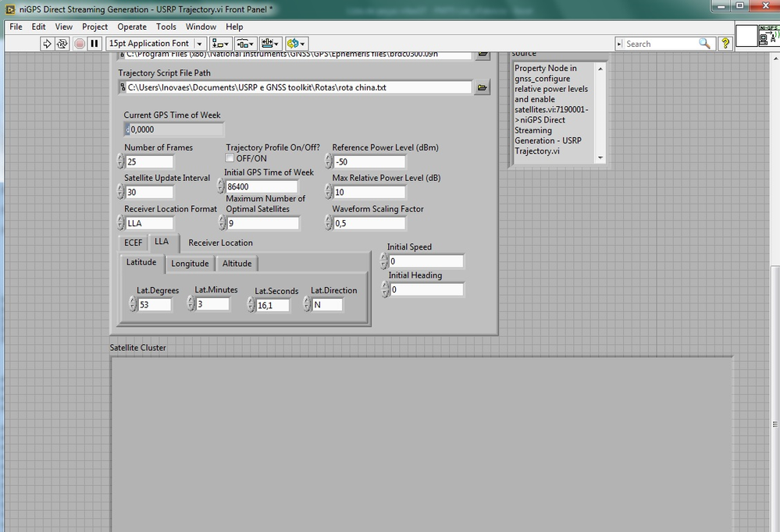
Task: Switch to the Altitude tab
Action: click(237, 264)
